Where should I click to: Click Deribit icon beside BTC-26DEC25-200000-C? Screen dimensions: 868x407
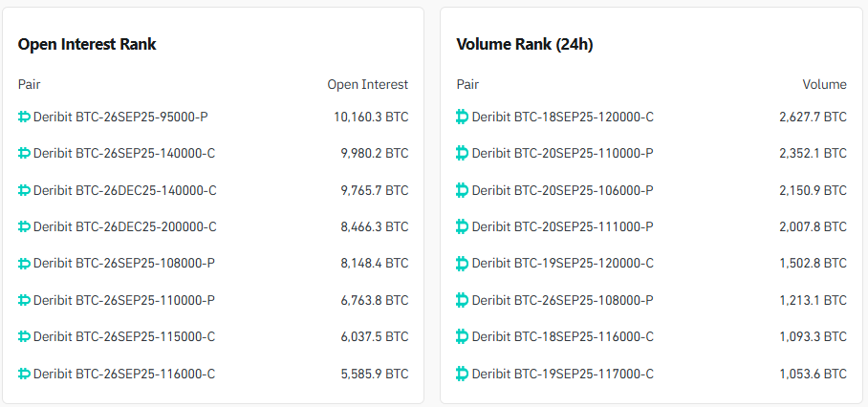pos(24,226)
